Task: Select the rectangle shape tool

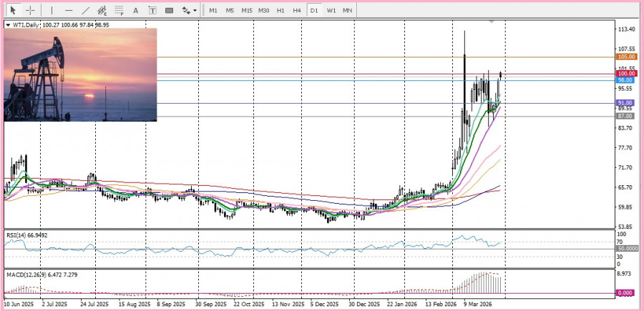Action: tap(170, 11)
